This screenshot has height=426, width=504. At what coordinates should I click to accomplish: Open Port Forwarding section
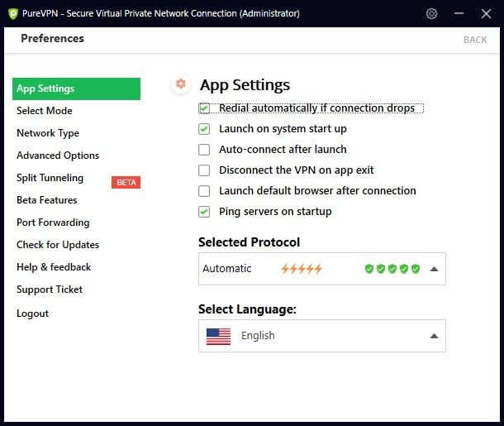53,223
